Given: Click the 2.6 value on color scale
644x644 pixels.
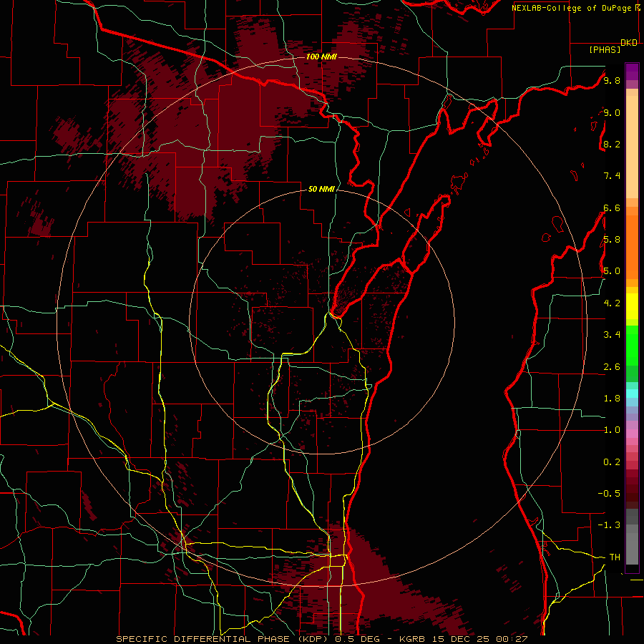Looking at the screenshot, I should pos(612,367).
